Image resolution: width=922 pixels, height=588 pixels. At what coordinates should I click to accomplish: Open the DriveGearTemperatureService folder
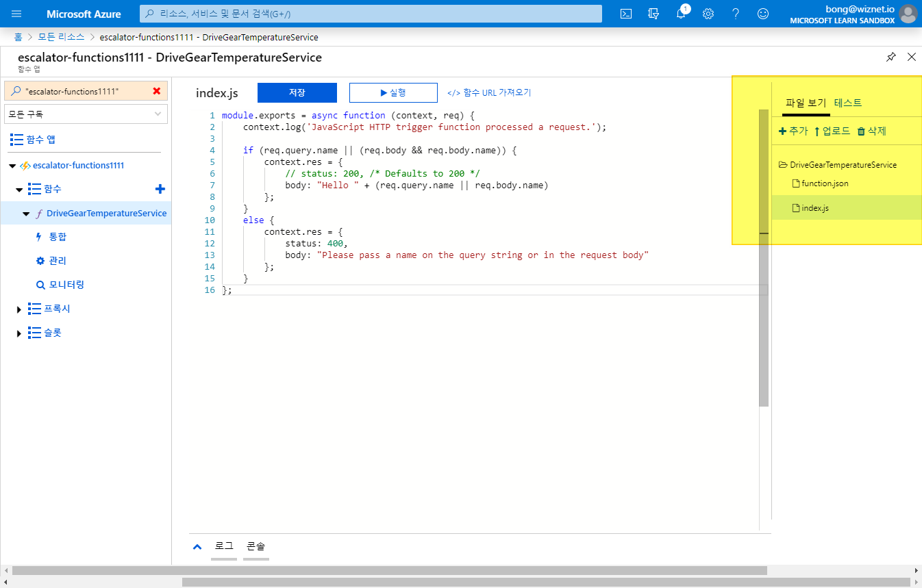pos(838,165)
